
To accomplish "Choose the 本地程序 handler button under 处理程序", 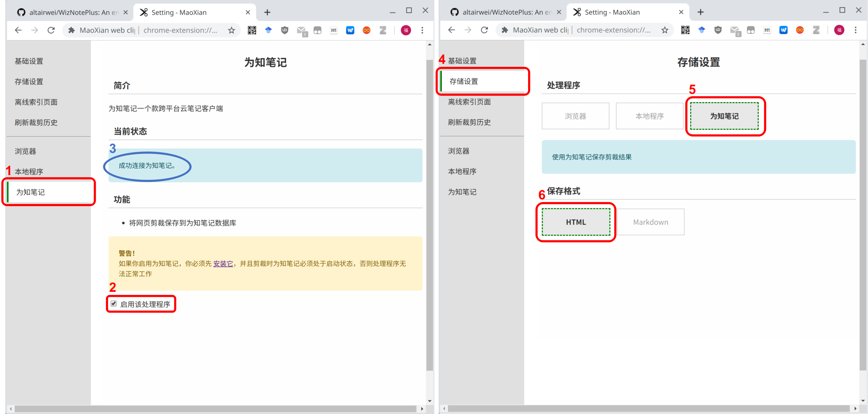I will point(649,116).
